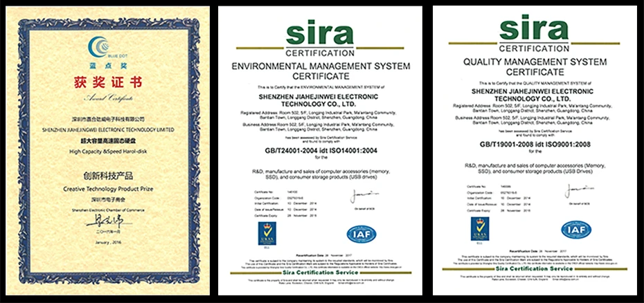Click the red 获奖证书 heading
644x303 pixels.
[107, 82]
